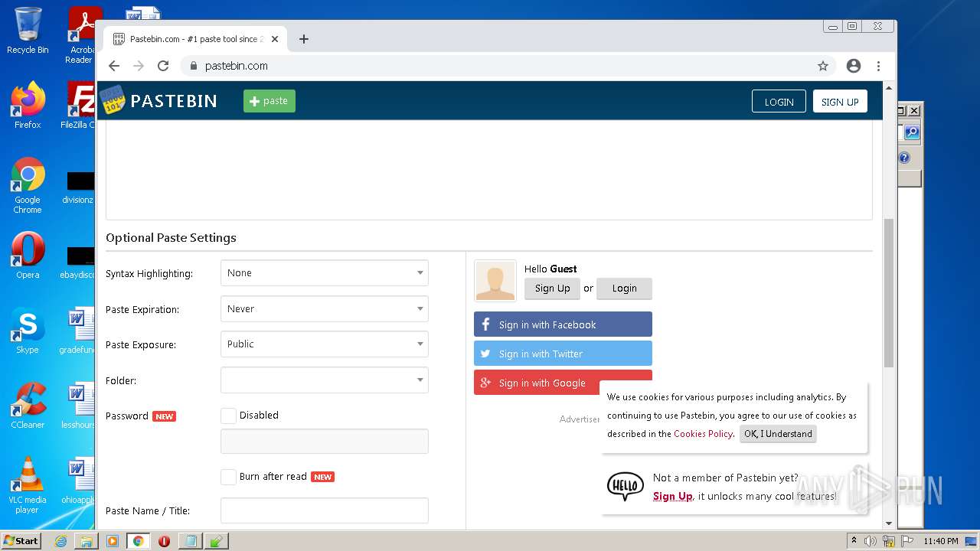Click the Sign Up link in hello popup
Viewport: 980px width, 551px height.
click(x=672, y=496)
